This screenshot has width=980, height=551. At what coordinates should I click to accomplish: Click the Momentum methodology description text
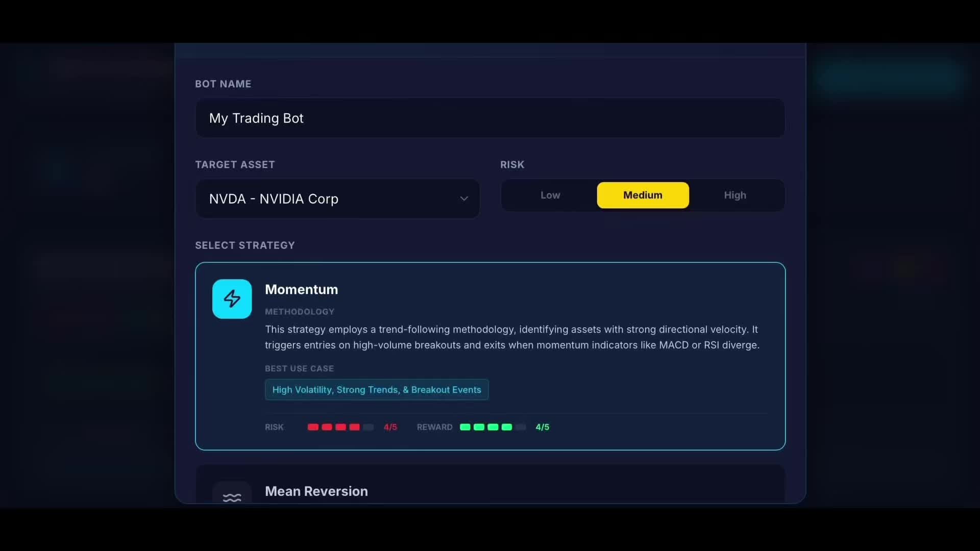coord(512,337)
